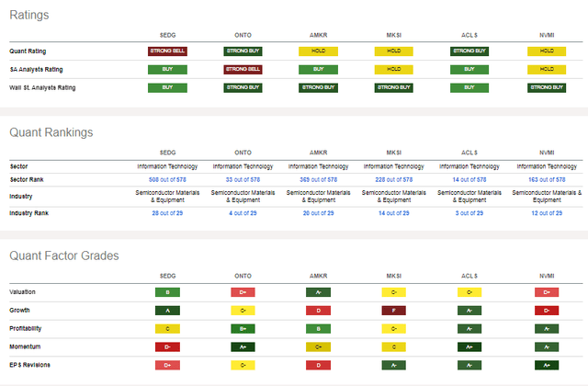The image size is (588, 386).
Task: Select MKSI Quant Rating Hold badge
Action: click(394, 51)
